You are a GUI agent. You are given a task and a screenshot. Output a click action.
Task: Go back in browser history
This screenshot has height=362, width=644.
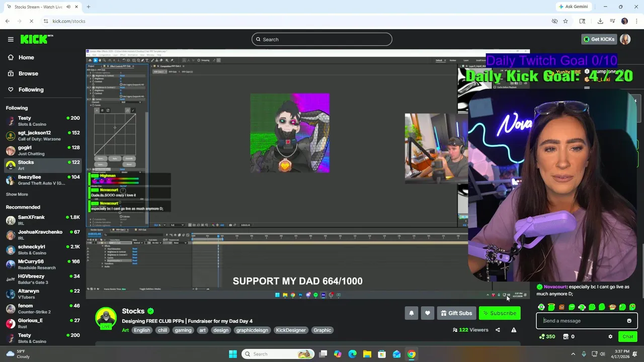coord(7,21)
